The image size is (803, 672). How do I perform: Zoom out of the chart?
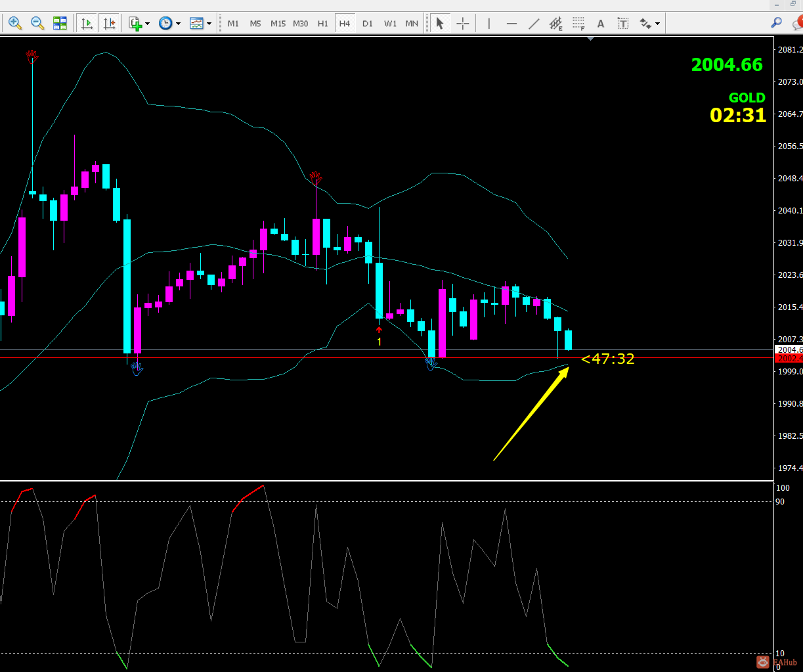click(37, 24)
